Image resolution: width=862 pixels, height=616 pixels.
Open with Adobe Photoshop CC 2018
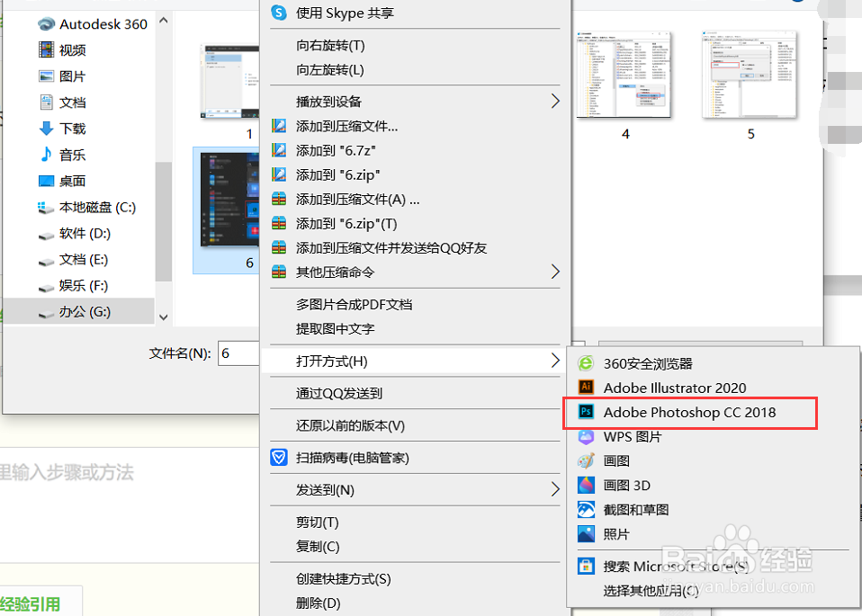(690, 412)
